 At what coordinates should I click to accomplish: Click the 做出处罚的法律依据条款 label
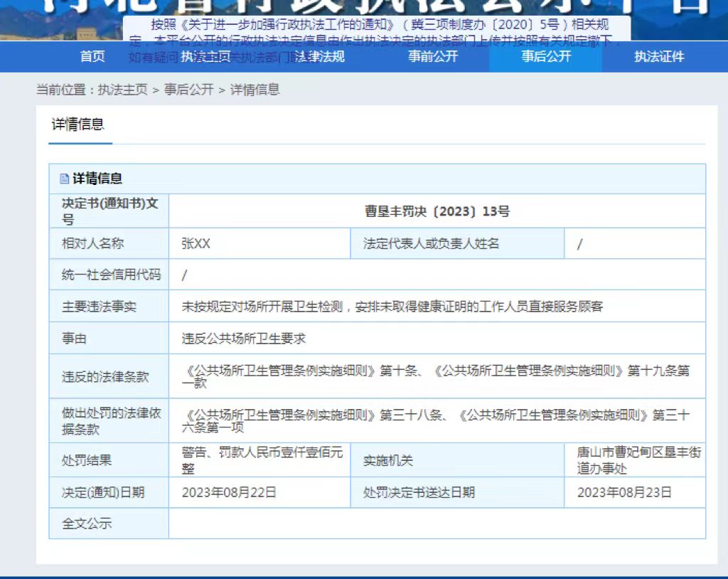coord(111,421)
